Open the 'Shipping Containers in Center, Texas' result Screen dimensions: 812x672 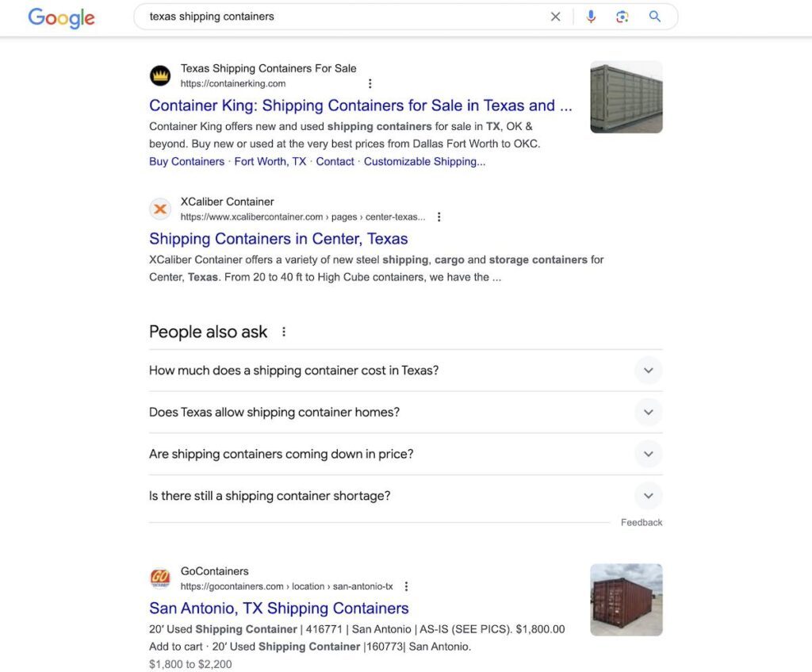pos(278,238)
